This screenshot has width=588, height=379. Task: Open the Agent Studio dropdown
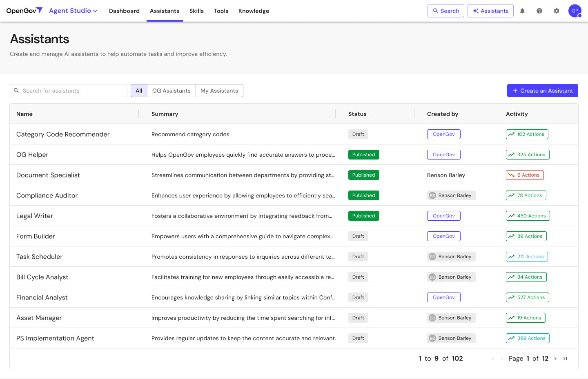point(73,11)
